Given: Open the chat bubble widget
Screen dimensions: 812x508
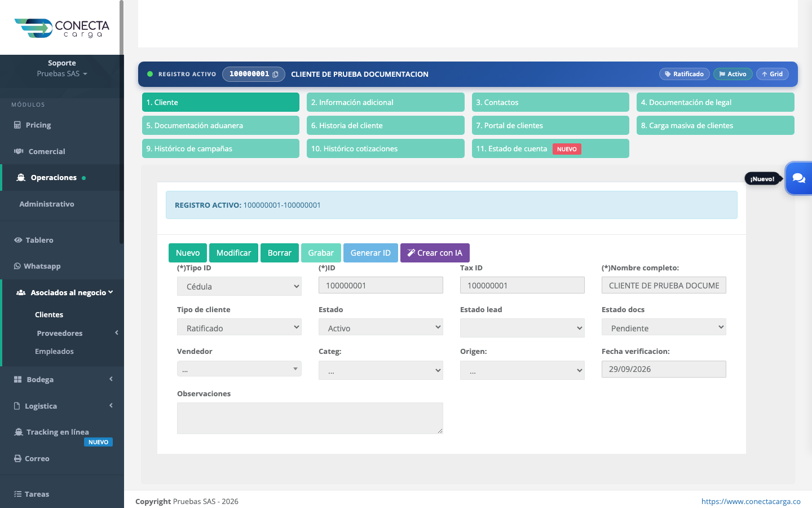Looking at the screenshot, I should tap(798, 178).
